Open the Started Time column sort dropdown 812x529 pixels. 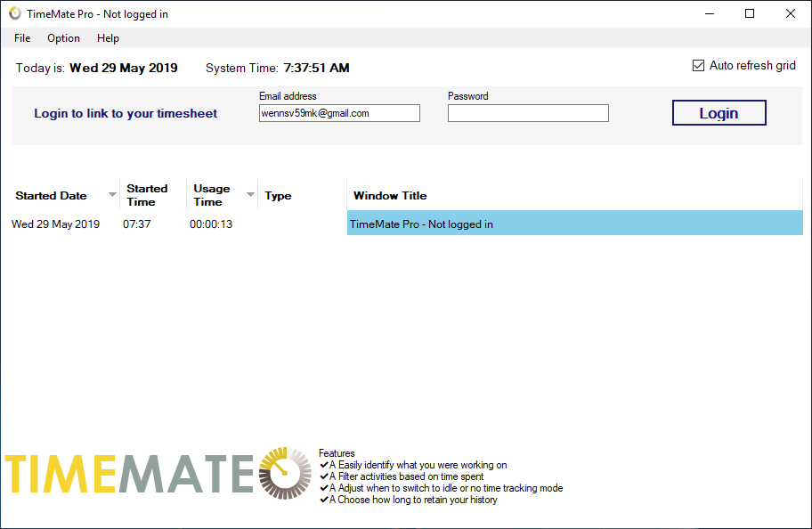click(x=176, y=194)
